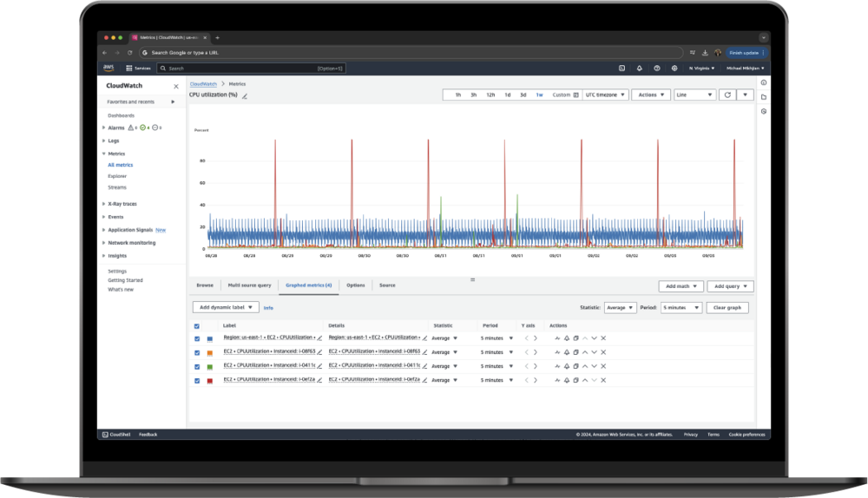The height and width of the screenshot is (498, 868).
Task: Duplicate the i-08f63 metric row
Action: point(575,352)
